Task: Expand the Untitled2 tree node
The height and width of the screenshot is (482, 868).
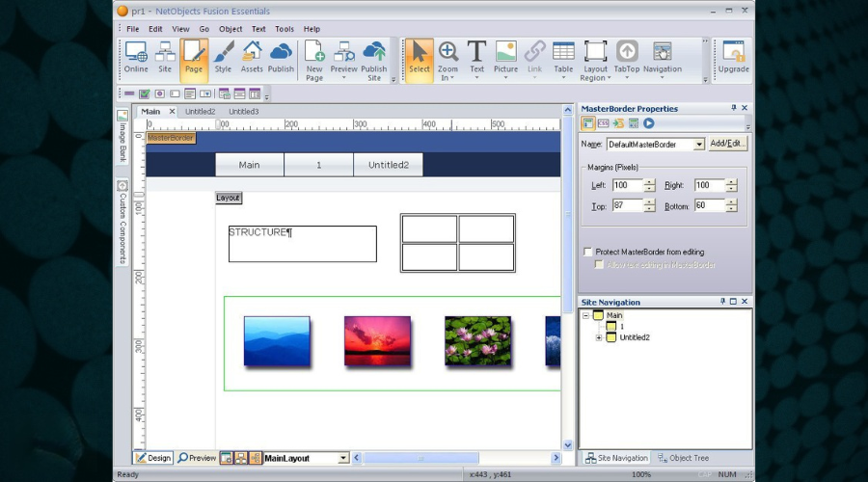Action: coord(599,337)
